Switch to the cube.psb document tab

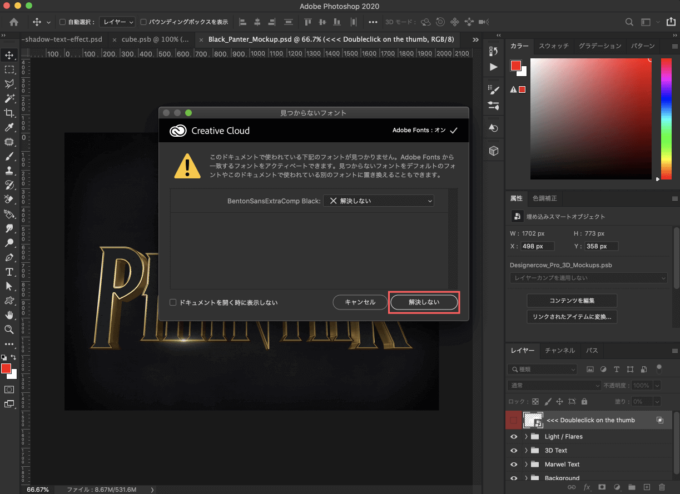click(x=155, y=39)
